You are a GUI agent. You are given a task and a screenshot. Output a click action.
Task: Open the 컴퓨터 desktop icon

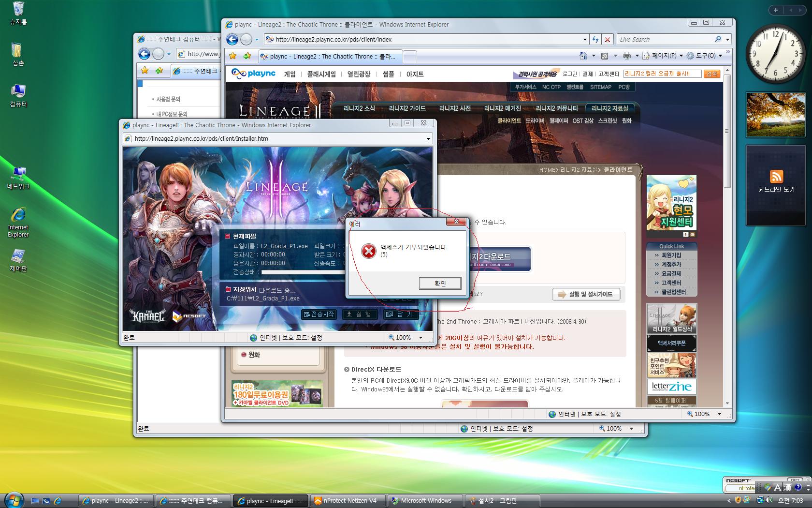(x=18, y=95)
